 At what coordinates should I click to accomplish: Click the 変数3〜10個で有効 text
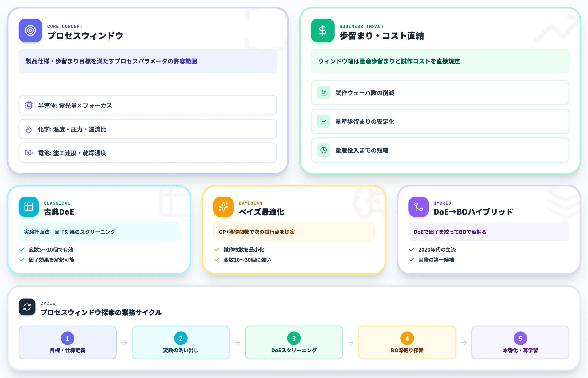(x=51, y=250)
